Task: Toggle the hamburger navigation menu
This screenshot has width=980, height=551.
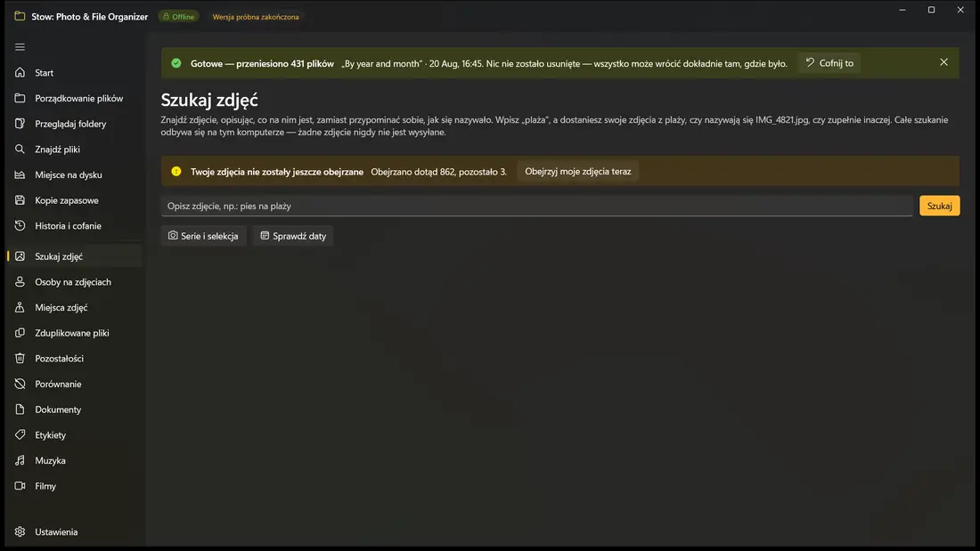Action: [x=20, y=47]
